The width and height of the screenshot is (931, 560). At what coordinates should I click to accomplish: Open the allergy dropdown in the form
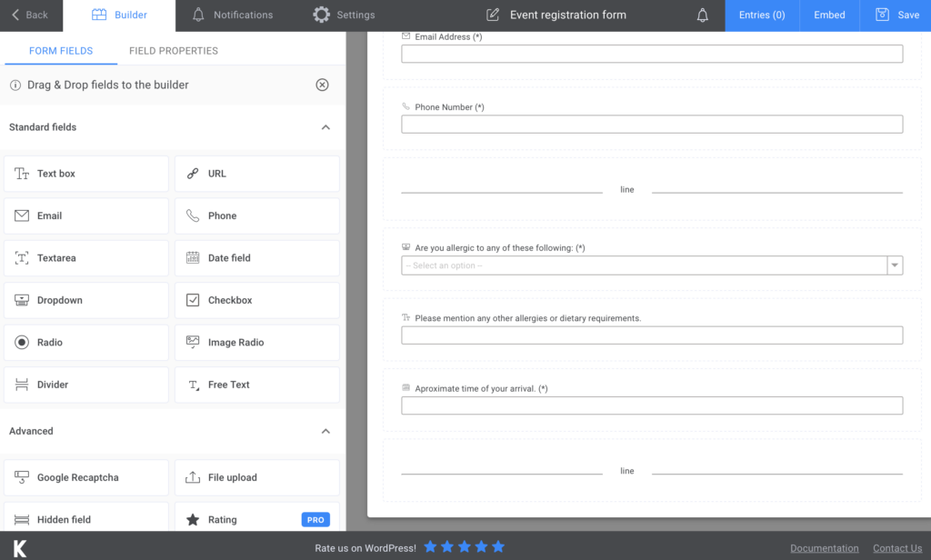pos(652,265)
